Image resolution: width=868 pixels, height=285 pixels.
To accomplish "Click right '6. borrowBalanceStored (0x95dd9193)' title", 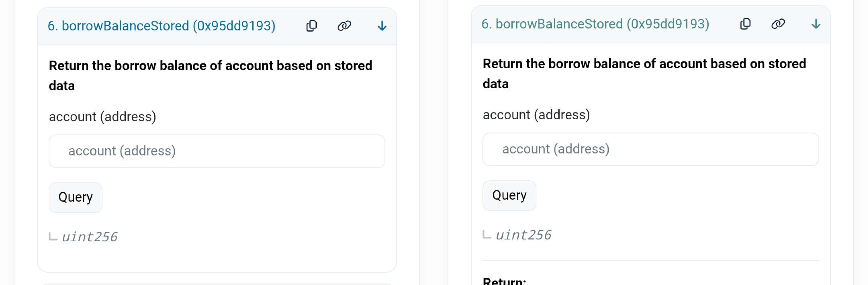I will [x=595, y=24].
